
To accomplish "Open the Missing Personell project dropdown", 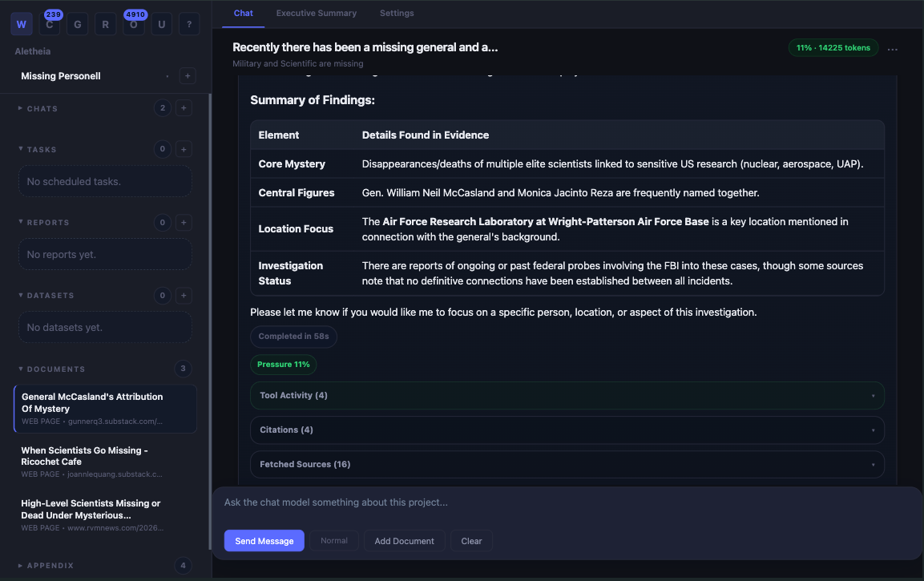I will [95, 75].
